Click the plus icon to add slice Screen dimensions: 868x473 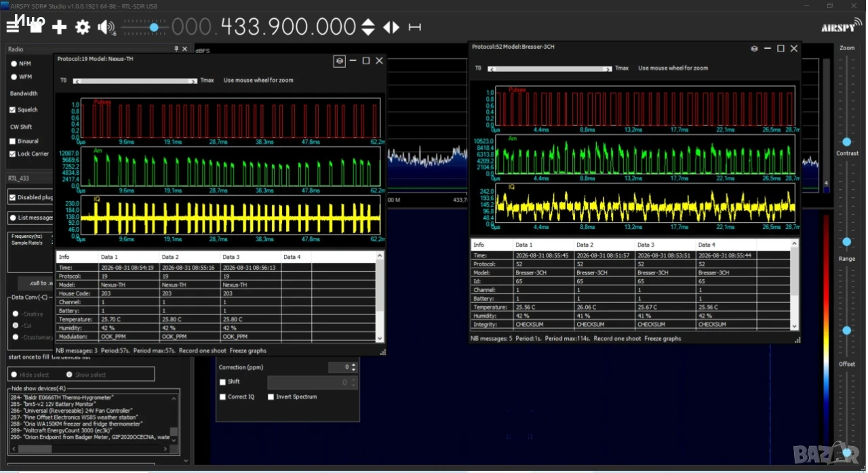(x=60, y=27)
